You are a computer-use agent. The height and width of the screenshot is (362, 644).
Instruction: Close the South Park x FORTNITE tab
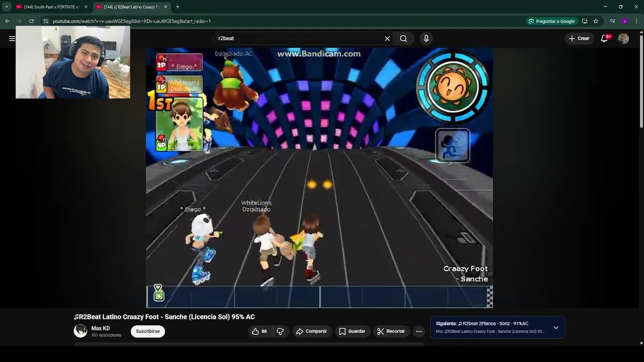tap(86, 7)
